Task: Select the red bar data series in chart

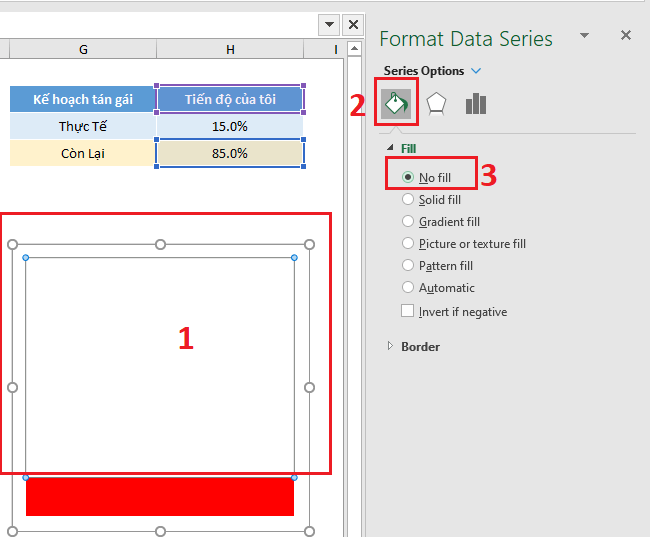Action: [160, 497]
